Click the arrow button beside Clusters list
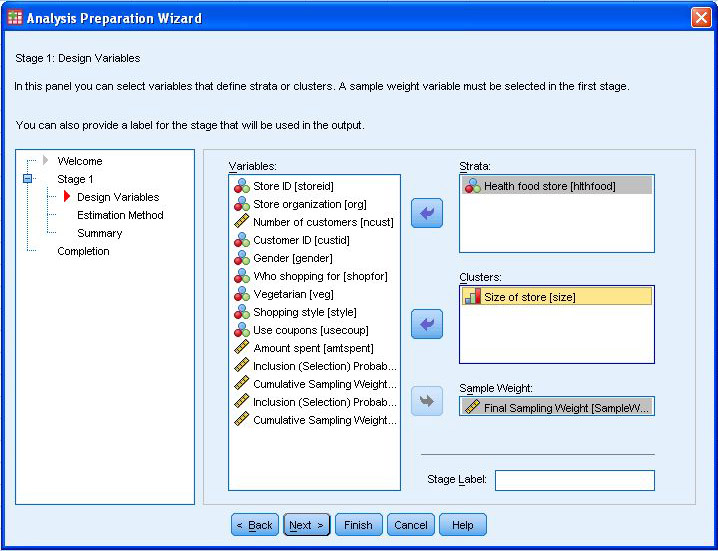The height and width of the screenshot is (551, 718). click(427, 324)
